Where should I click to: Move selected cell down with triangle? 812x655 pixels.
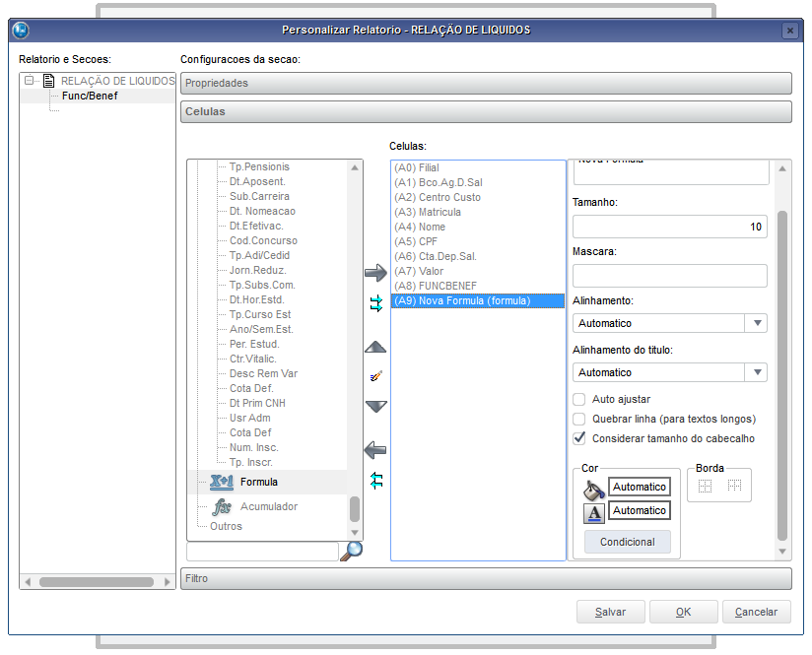pyautogui.click(x=375, y=407)
